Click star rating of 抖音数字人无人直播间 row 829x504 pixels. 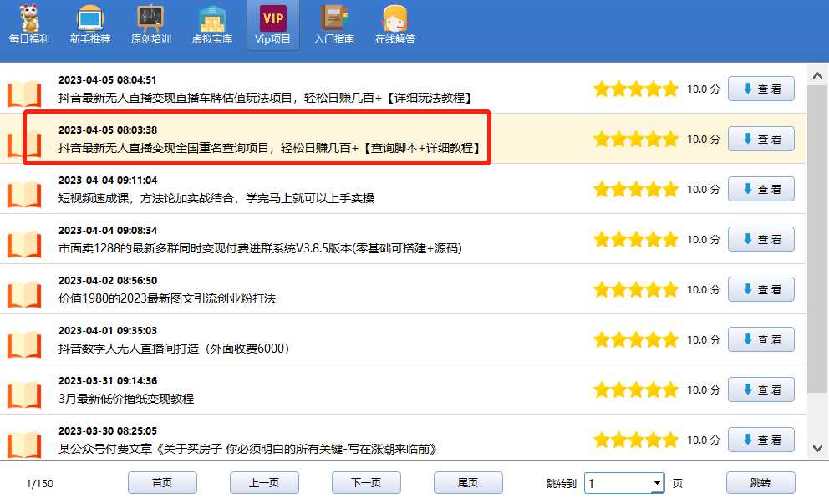click(635, 339)
